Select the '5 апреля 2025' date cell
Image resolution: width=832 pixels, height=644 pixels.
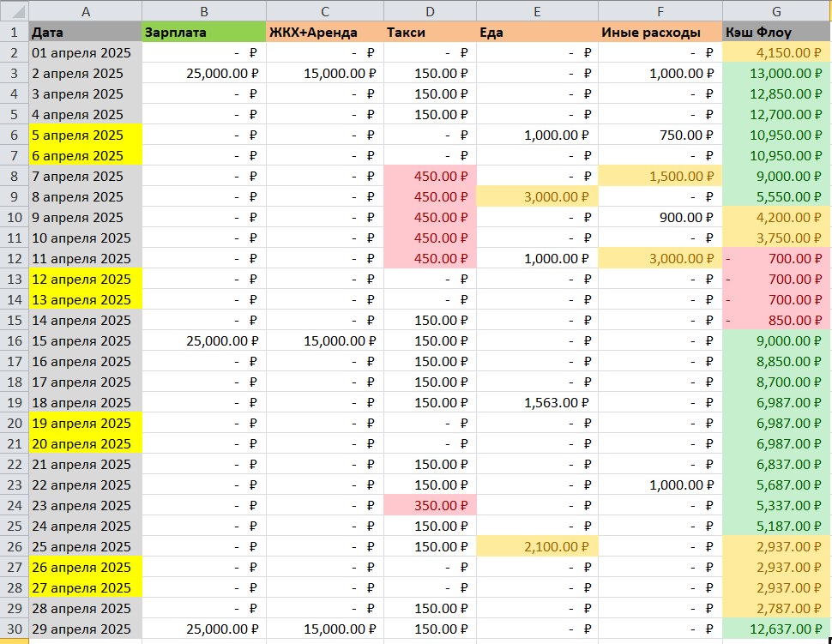tap(86, 135)
